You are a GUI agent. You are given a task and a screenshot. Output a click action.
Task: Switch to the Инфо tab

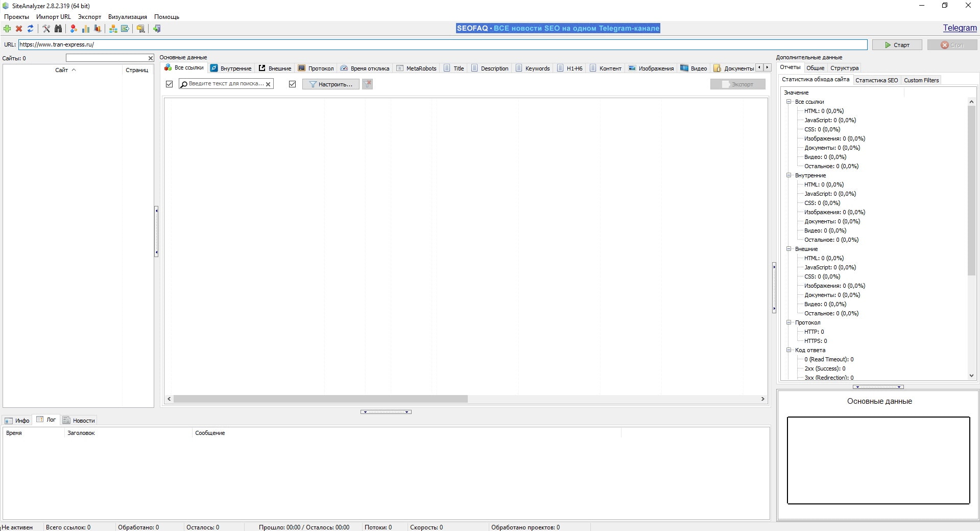(x=17, y=421)
